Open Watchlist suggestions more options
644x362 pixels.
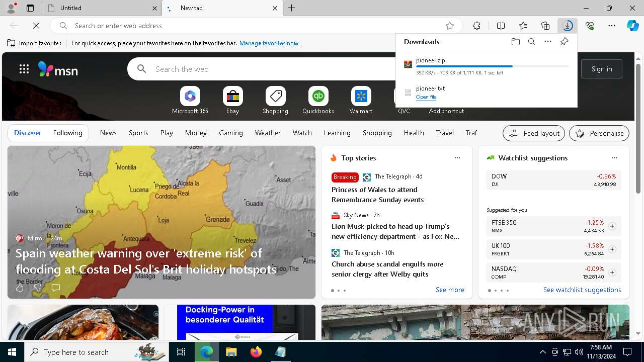(614, 158)
